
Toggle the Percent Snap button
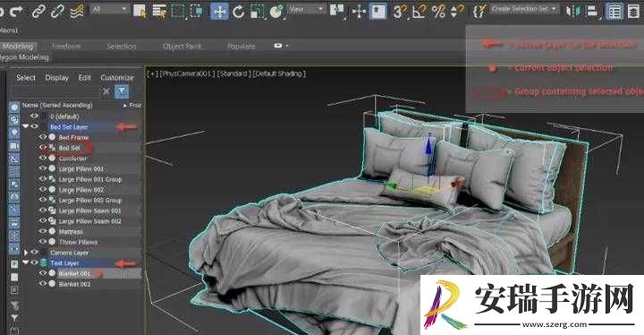click(438, 11)
